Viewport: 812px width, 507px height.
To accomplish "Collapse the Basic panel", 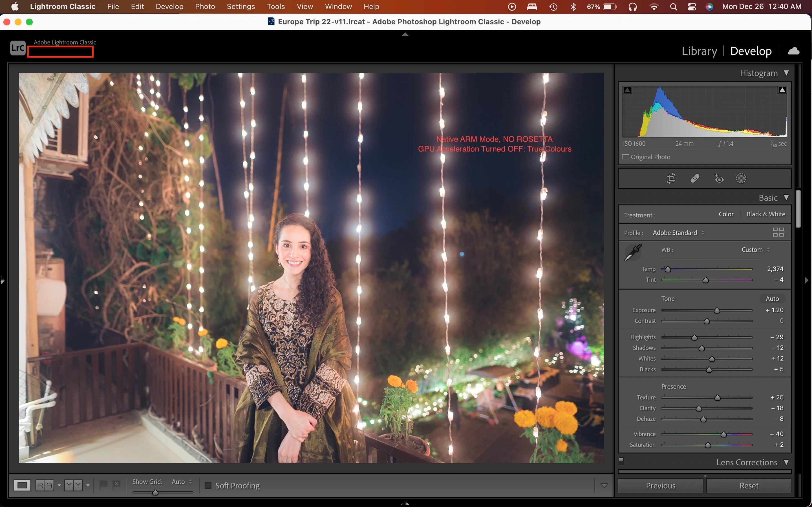I will [x=786, y=197].
